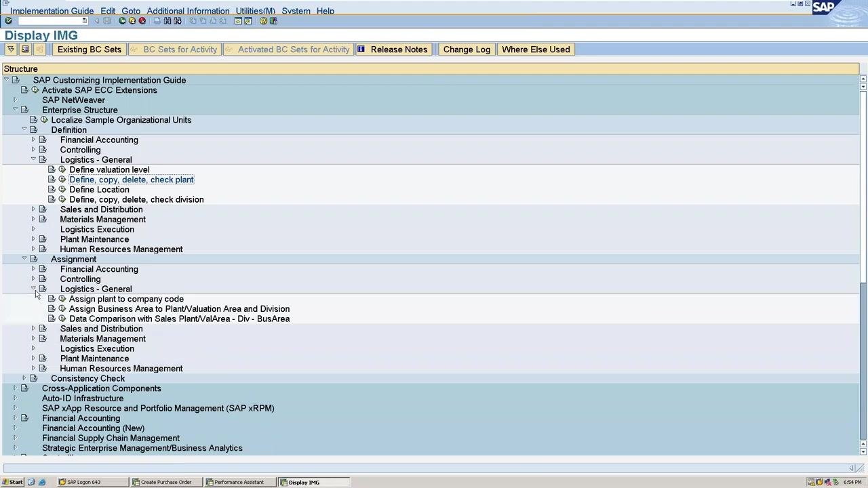Open the Additional Information menu
The width and height of the screenshot is (868, 488).
[x=188, y=11]
